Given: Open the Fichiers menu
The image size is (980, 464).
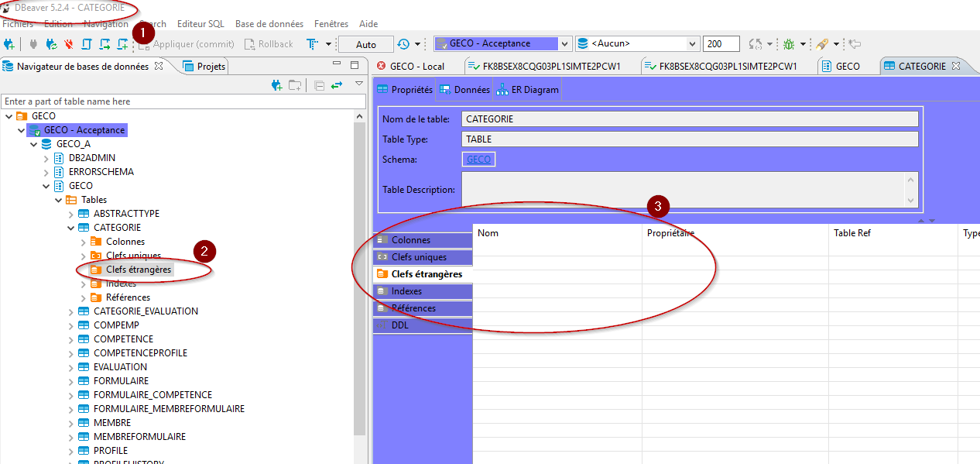Looking at the screenshot, I should (19, 24).
